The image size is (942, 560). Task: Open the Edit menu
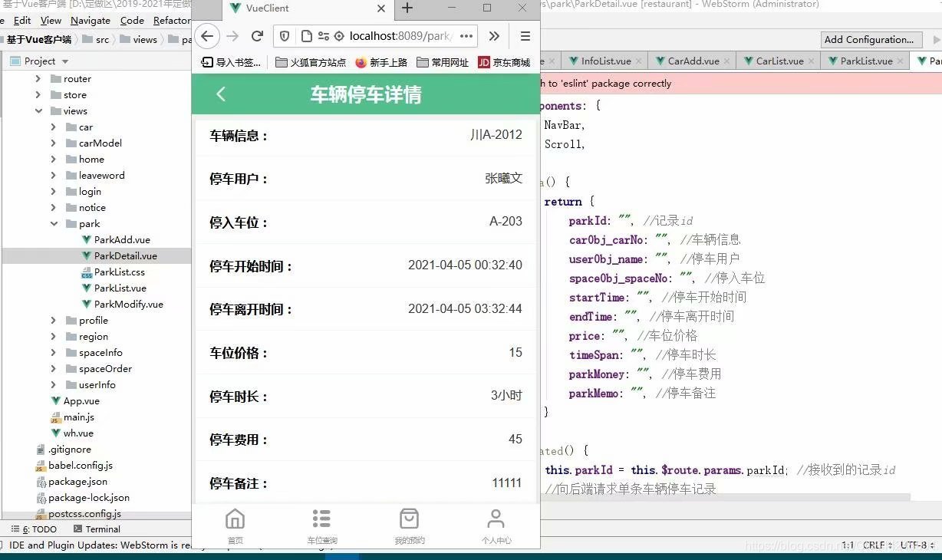[x=22, y=20]
